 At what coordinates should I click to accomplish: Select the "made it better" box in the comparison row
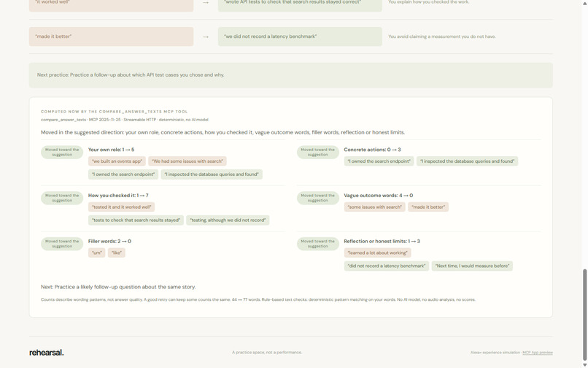point(112,37)
